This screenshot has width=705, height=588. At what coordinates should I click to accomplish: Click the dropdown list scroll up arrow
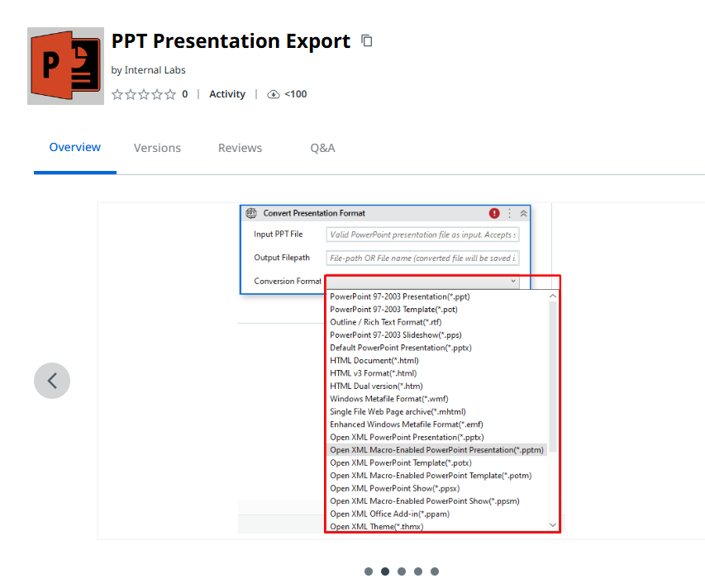553,296
